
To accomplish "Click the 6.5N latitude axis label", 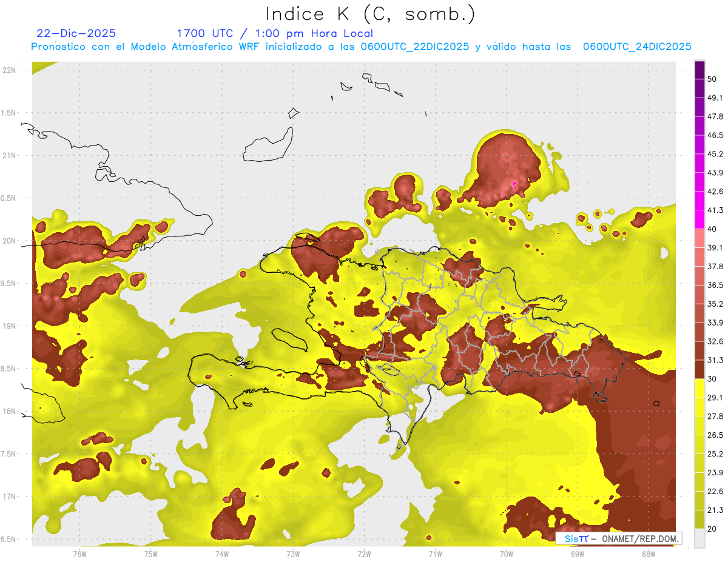I will click(8, 539).
